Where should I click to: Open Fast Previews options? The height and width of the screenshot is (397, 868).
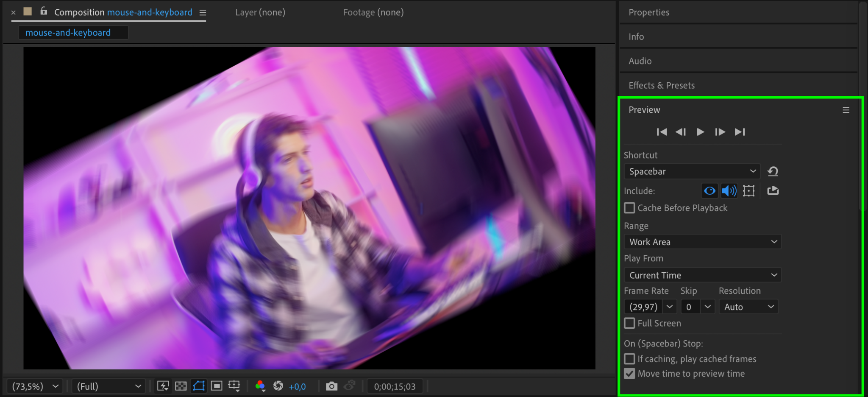click(x=163, y=386)
